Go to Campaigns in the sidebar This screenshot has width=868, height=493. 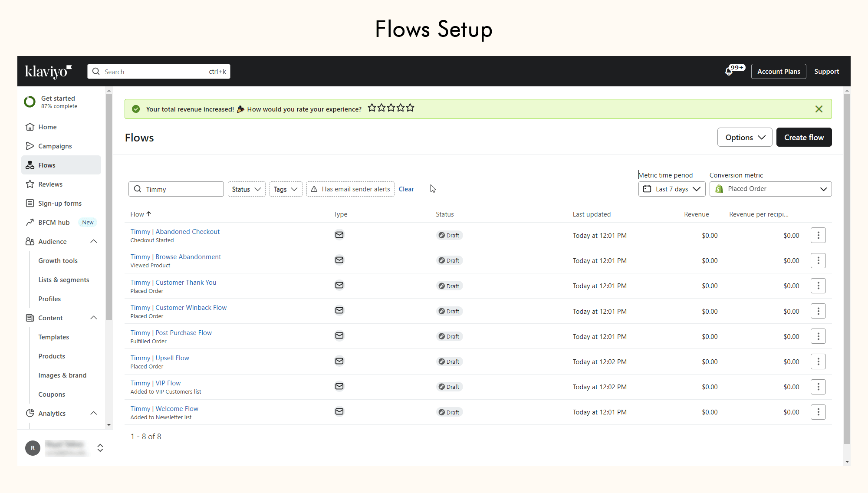click(55, 146)
